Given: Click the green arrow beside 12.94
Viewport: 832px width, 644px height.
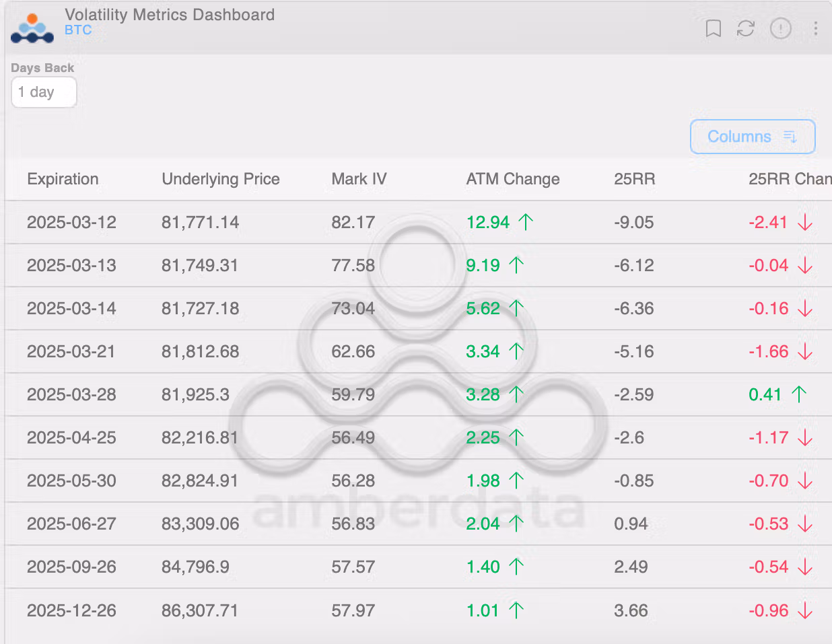Looking at the screenshot, I should [x=526, y=222].
